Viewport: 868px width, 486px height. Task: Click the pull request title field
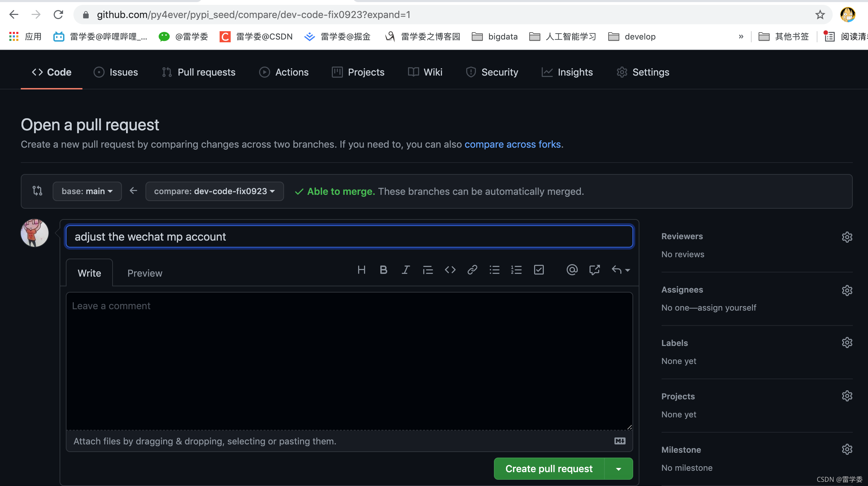[x=349, y=237]
